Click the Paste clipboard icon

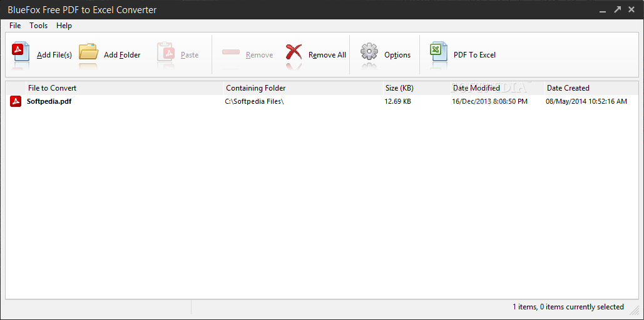(x=166, y=52)
